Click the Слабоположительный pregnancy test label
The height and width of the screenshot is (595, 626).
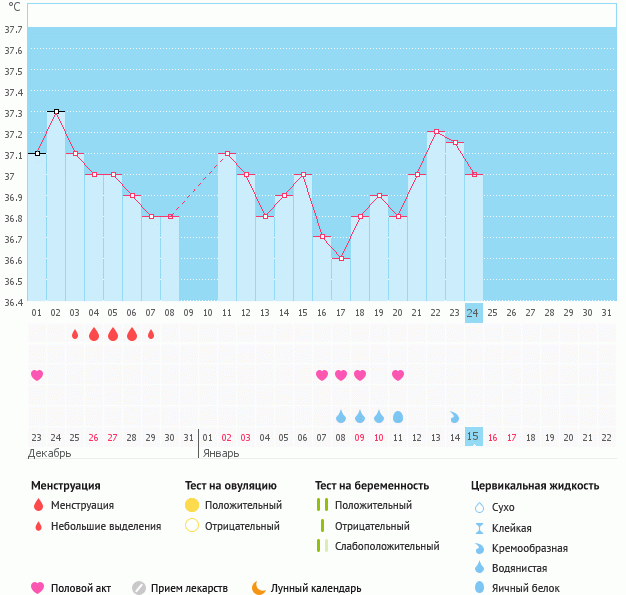click(387, 546)
